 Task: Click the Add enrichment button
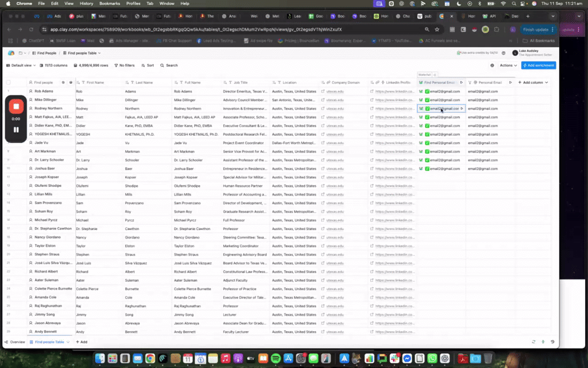click(538, 66)
